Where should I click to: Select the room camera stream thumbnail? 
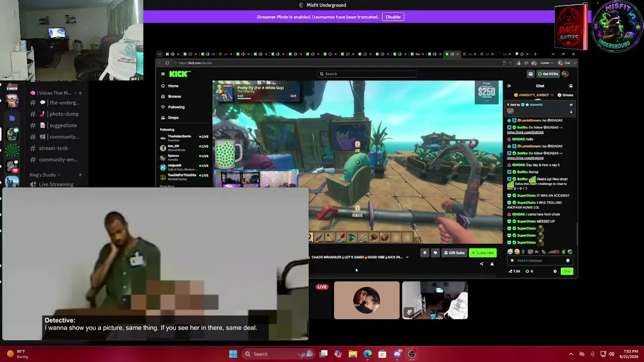[x=435, y=300]
